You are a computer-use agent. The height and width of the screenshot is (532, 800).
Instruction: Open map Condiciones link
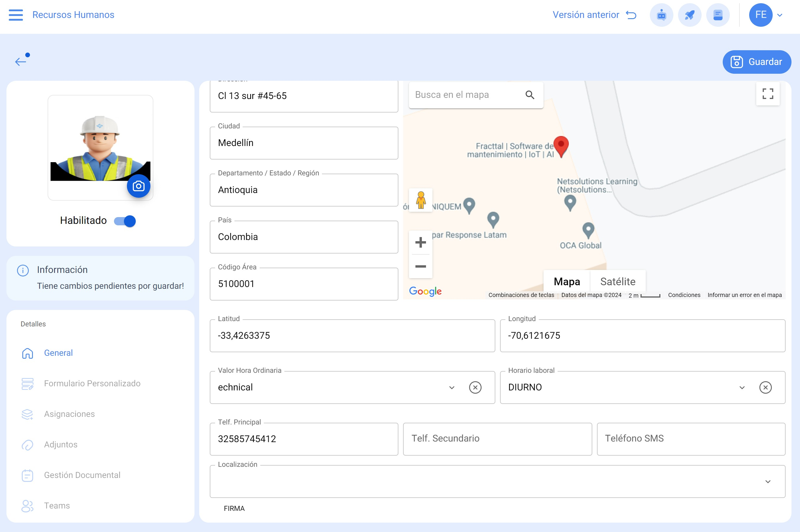pos(684,295)
